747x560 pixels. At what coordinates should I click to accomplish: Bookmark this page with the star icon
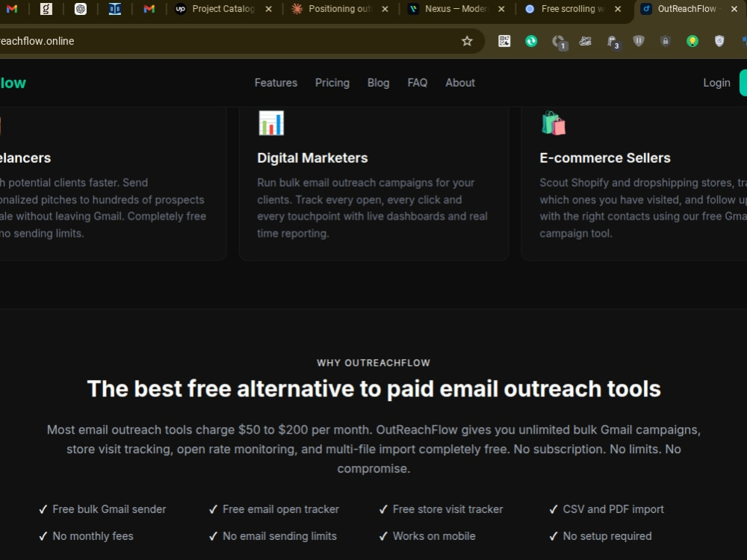[x=467, y=41]
